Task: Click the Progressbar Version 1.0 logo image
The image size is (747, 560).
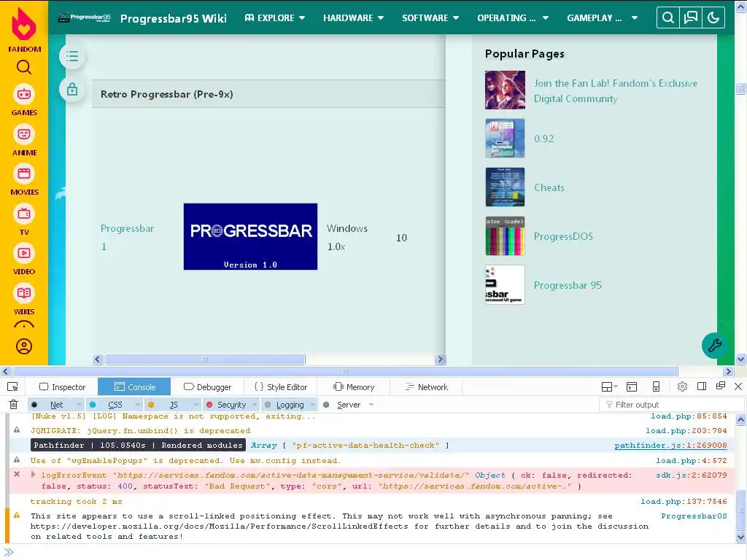Action: pyautogui.click(x=250, y=237)
